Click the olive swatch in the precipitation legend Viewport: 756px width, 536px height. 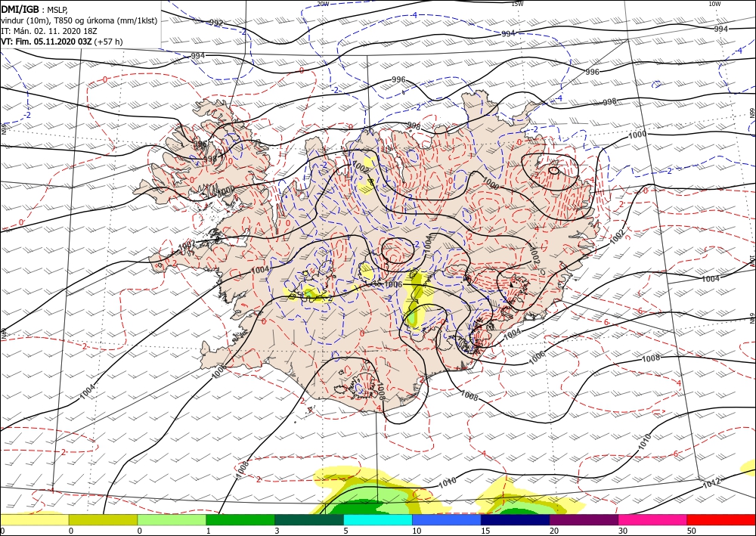tap(103, 519)
